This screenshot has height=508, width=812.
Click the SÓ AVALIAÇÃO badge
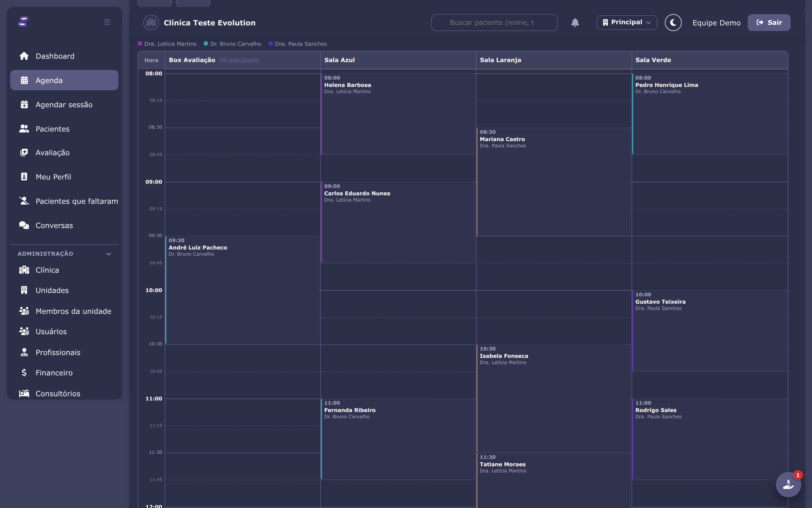[239, 60]
